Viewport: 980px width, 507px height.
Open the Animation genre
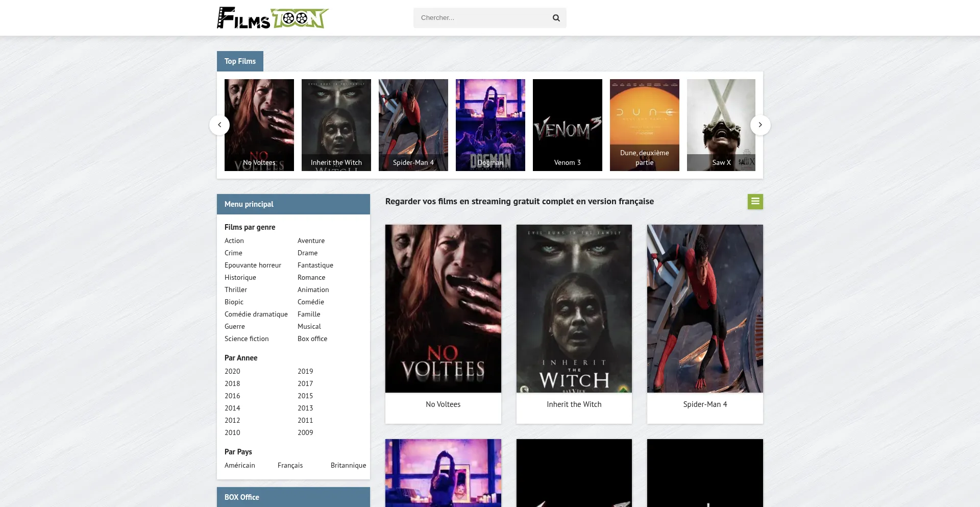pyautogui.click(x=313, y=290)
